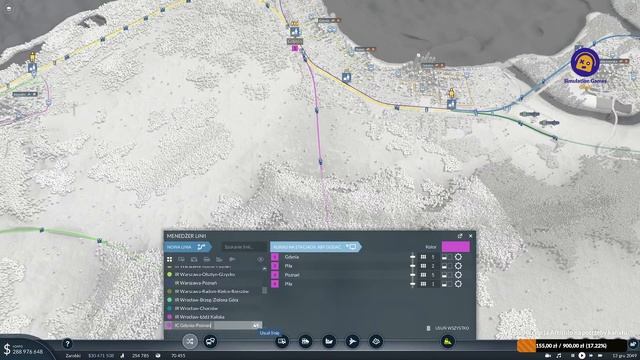Focus the line search input field
The height and width of the screenshot is (360, 640).
(244, 247)
